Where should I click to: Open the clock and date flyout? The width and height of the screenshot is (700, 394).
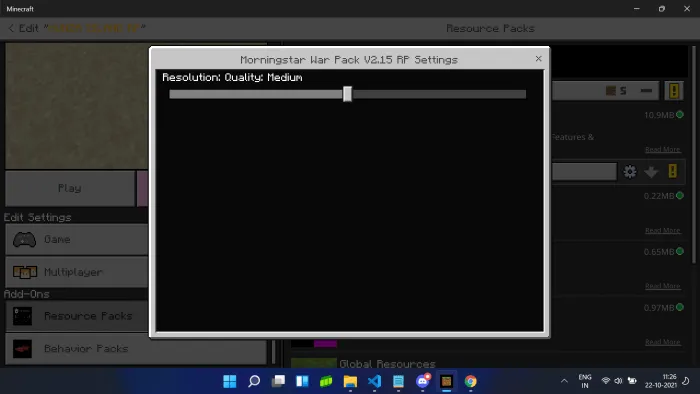pos(661,381)
